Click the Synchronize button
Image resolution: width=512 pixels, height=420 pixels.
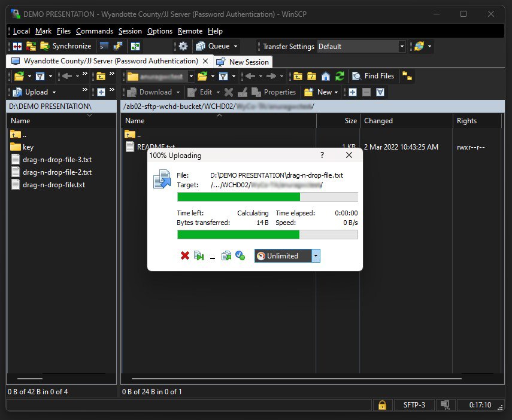(66, 46)
